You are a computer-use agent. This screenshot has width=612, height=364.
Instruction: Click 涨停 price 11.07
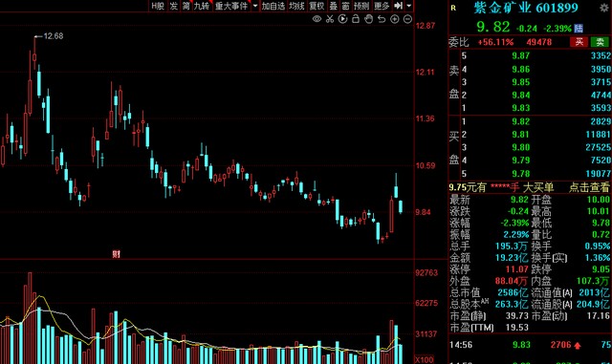point(516,269)
